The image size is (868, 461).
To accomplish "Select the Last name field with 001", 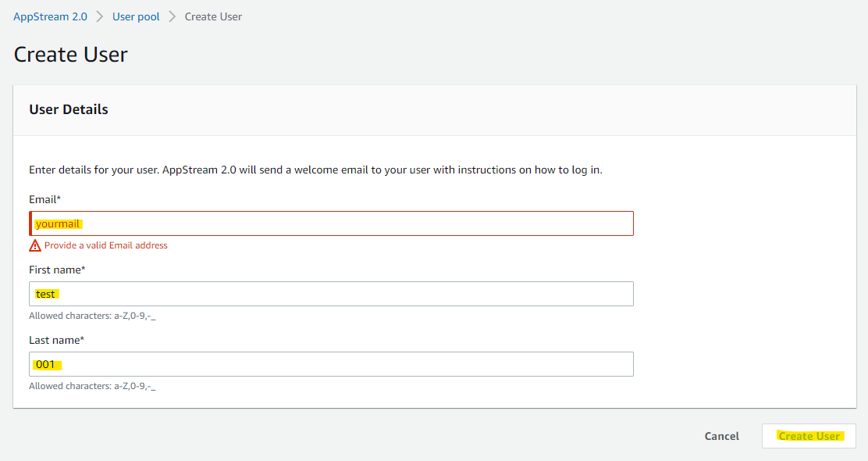I will point(331,364).
